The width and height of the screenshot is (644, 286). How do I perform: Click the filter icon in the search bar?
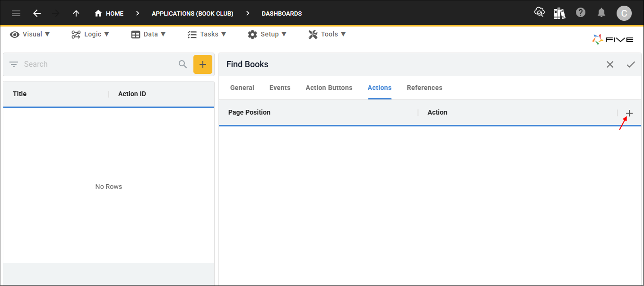13,64
